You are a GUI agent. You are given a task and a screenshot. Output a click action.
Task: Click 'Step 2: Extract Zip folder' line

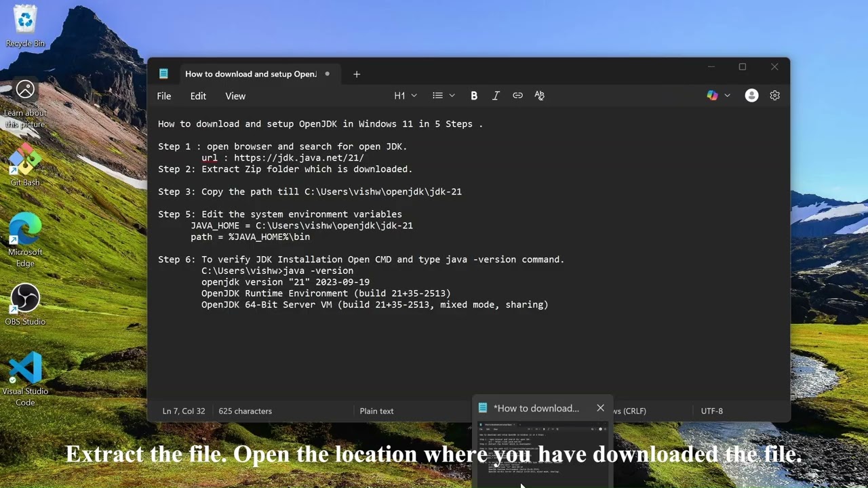click(x=285, y=169)
